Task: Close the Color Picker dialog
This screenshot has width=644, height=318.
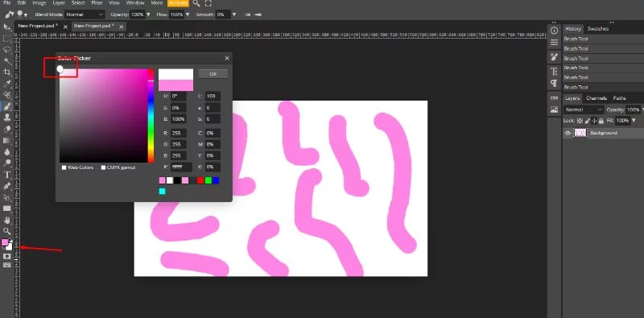Action: (227, 58)
